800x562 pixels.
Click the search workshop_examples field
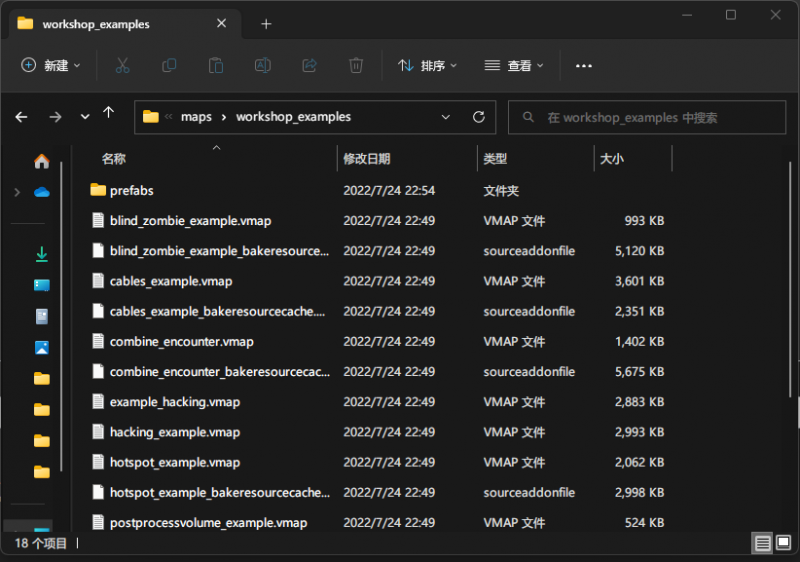(x=647, y=117)
